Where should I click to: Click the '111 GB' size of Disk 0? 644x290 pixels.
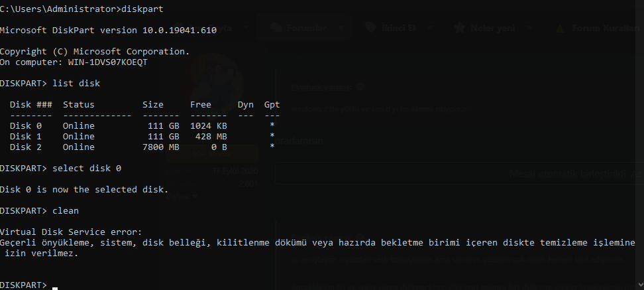coord(164,126)
